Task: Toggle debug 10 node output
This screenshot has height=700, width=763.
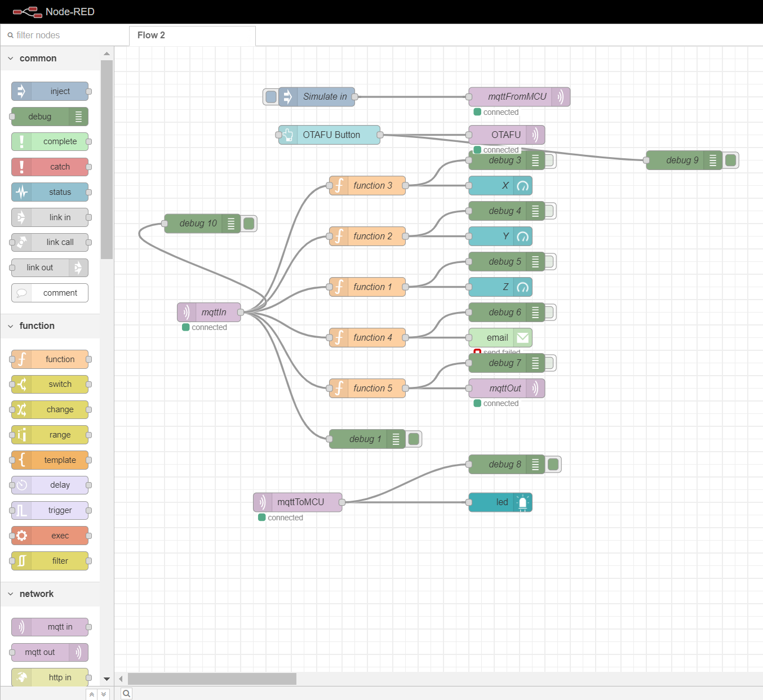Action: pos(249,224)
